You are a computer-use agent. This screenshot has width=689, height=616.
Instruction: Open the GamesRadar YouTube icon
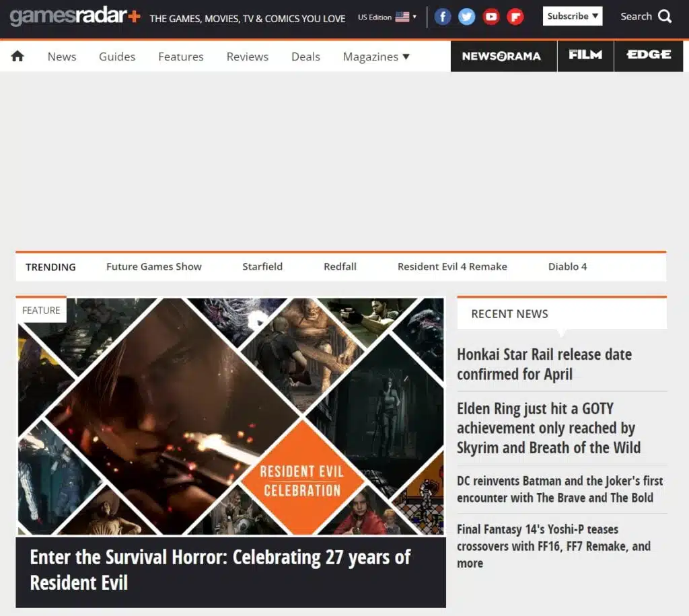pyautogui.click(x=491, y=17)
